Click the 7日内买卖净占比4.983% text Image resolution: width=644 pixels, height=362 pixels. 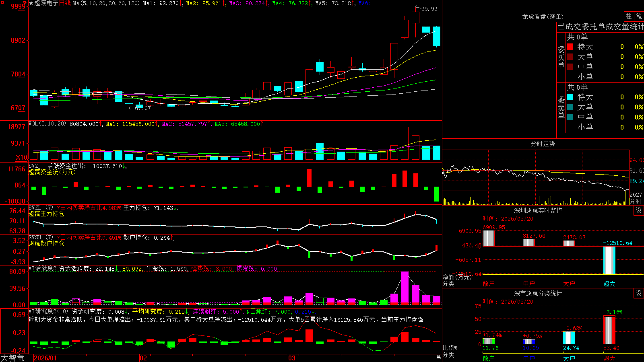tap(89, 208)
